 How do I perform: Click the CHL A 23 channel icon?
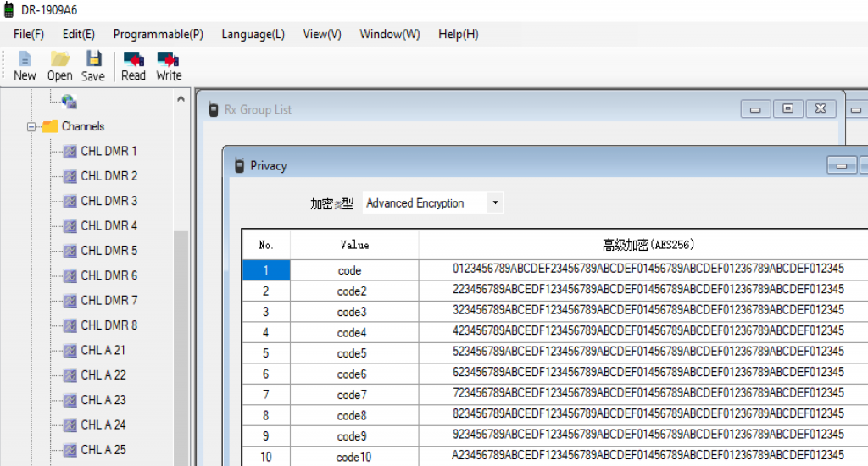pos(70,400)
